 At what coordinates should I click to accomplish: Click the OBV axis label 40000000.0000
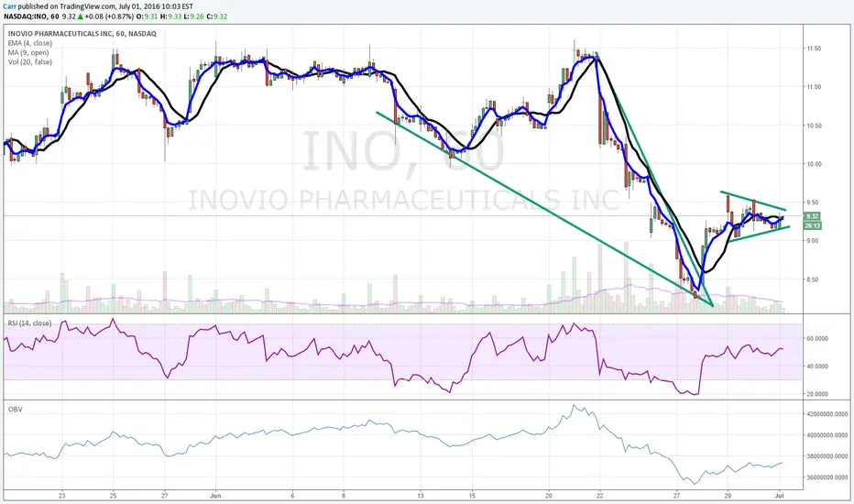point(827,435)
